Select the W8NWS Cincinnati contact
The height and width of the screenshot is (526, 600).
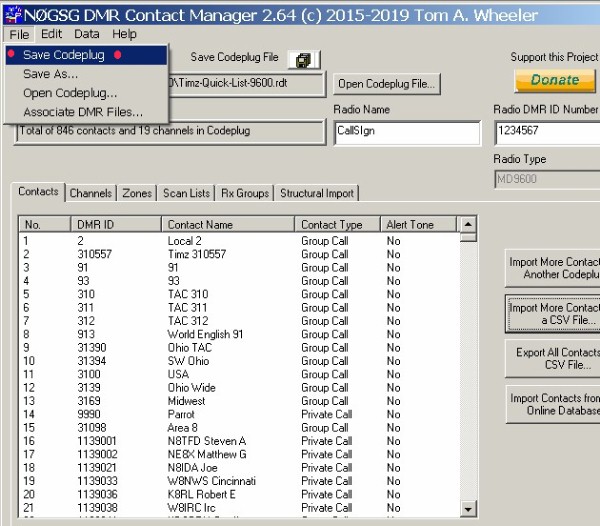click(x=239, y=481)
